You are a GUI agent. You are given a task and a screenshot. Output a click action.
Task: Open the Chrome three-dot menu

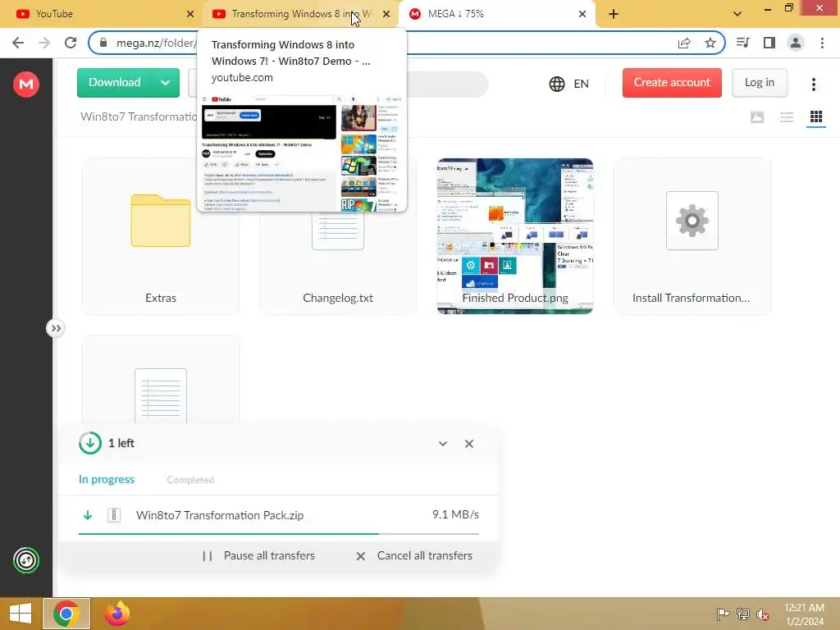[x=822, y=43]
